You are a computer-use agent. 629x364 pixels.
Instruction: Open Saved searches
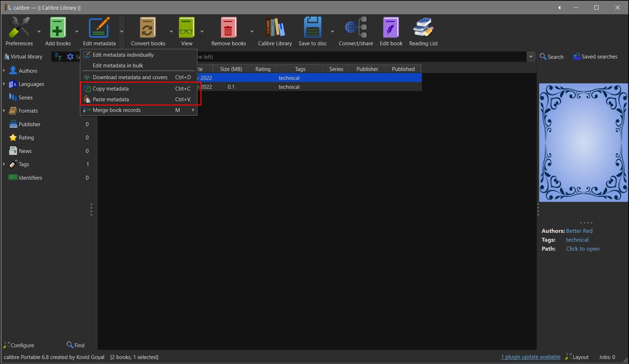point(595,57)
